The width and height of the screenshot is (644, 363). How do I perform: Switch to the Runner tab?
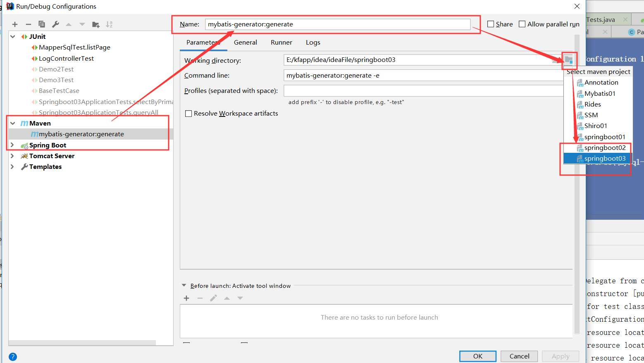pos(281,42)
